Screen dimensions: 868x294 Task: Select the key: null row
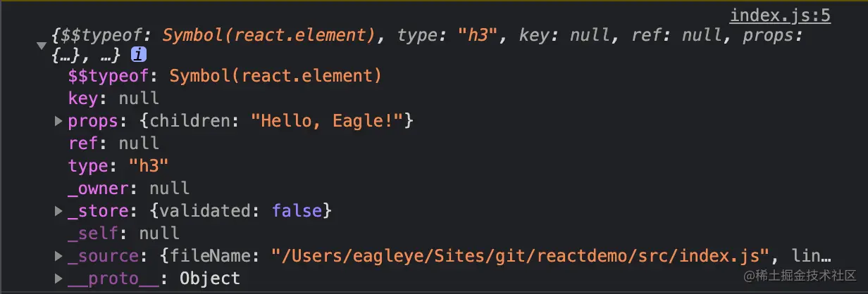coord(113,98)
